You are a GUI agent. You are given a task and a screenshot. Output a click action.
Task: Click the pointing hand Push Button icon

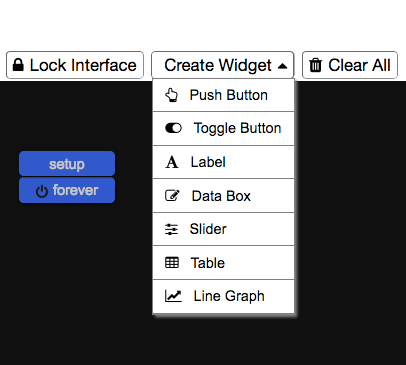(x=172, y=95)
